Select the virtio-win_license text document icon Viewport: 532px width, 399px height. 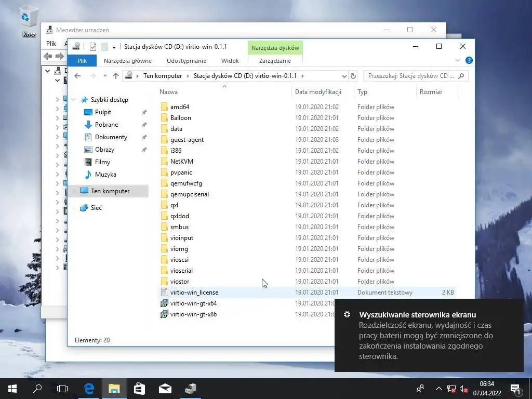click(x=164, y=292)
